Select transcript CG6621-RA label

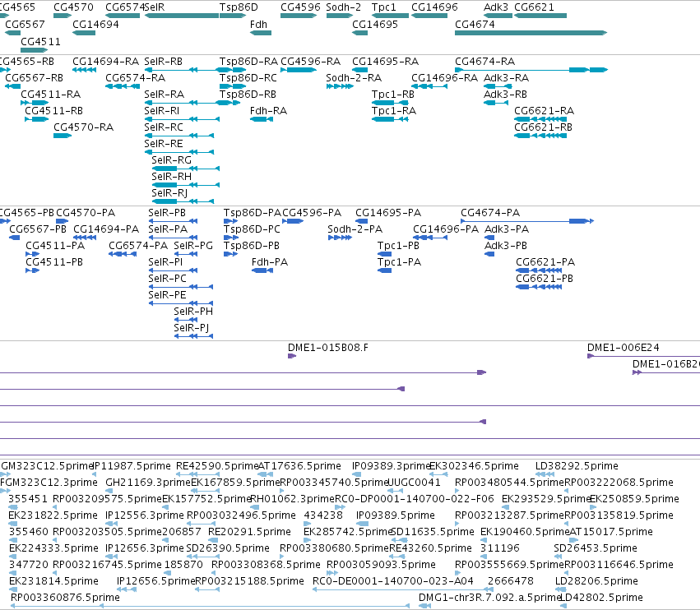[545, 111]
